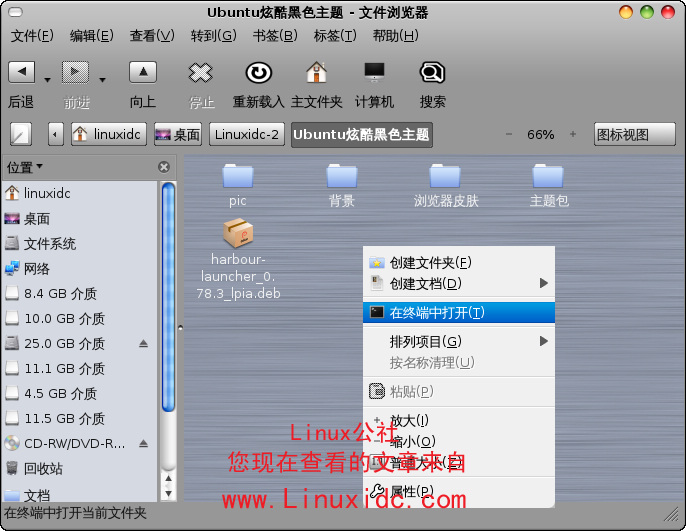This screenshot has width=686, height=531.
Task: Open 图标视图 view mode dropdown
Action: point(634,134)
